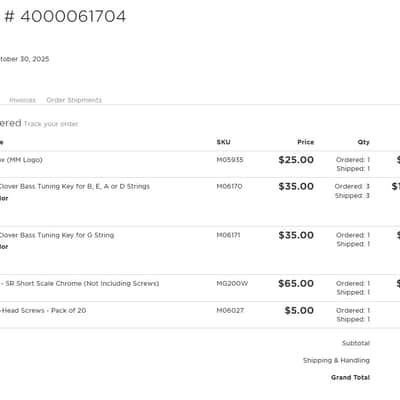The height and width of the screenshot is (400, 400).
Task: Select SKU M06170
Action: tap(229, 186)
